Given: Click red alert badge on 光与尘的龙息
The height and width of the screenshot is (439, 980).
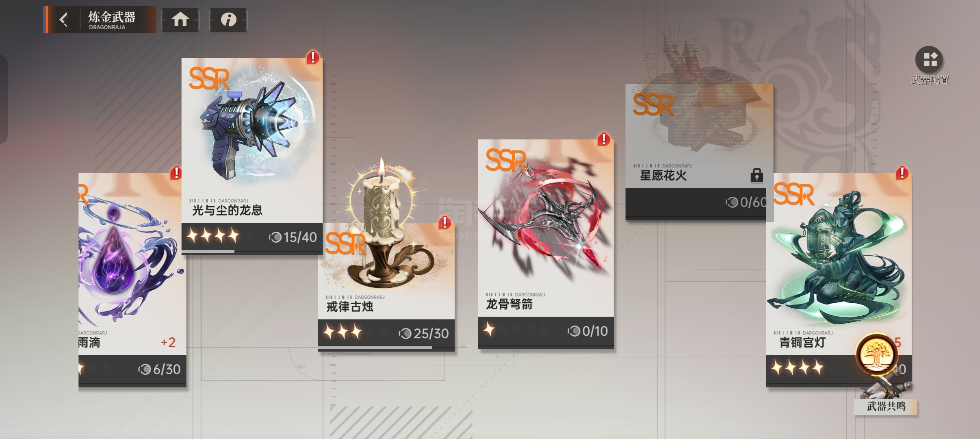Looking at the screenshot, I should tap(312, 57).
